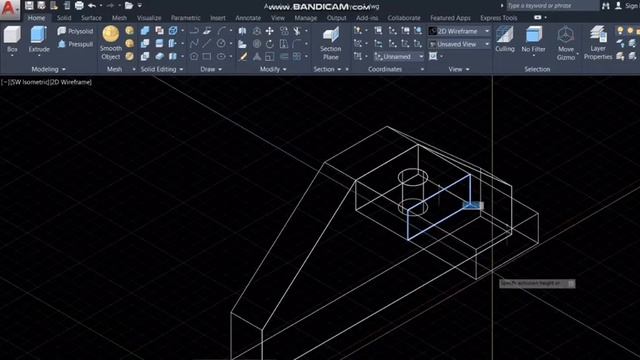Open the Visualize ribbon tab
This screenshot has height=360, width=640.
coord(149,18)
